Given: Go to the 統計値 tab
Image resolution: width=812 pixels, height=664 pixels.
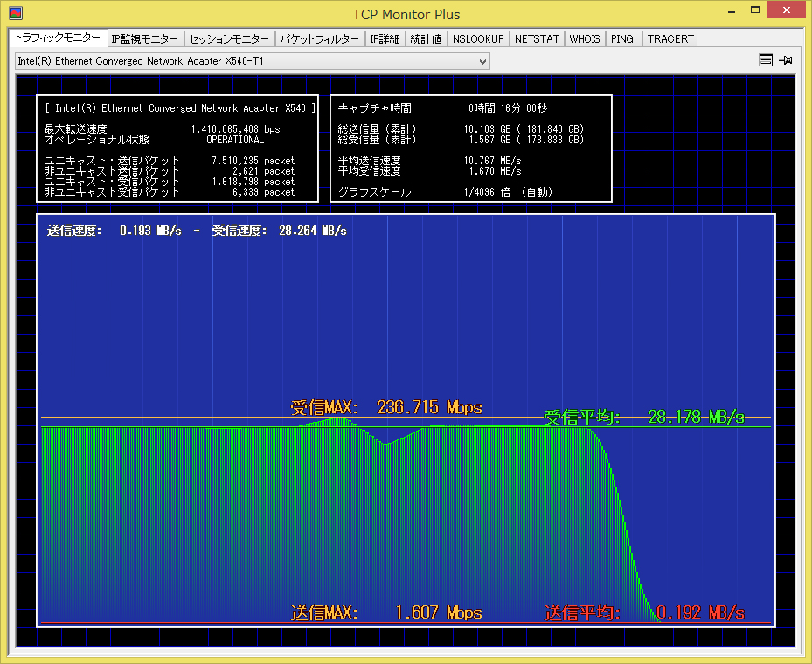Looking at the screenshot, I should tap(426, 39).
